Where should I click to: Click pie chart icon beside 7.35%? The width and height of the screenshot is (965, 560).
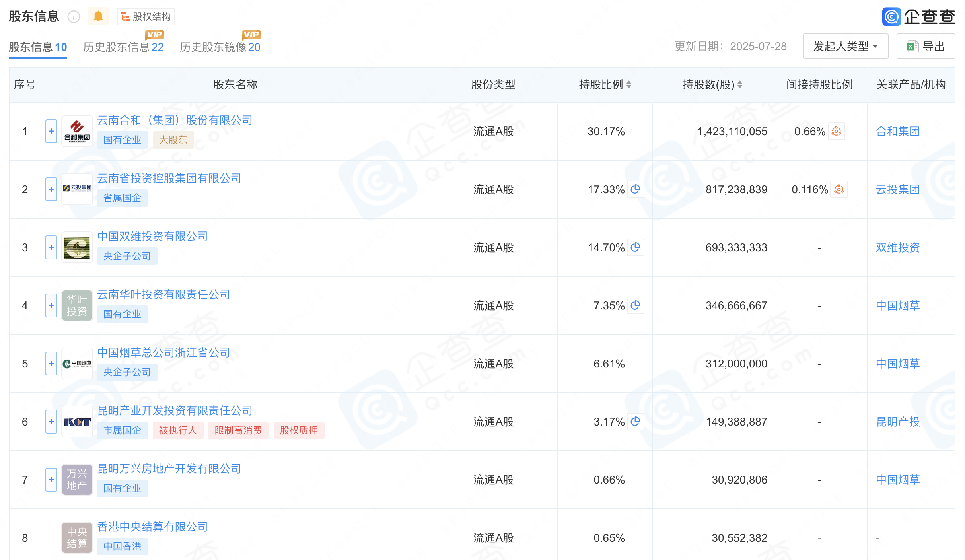coord(635,305)
